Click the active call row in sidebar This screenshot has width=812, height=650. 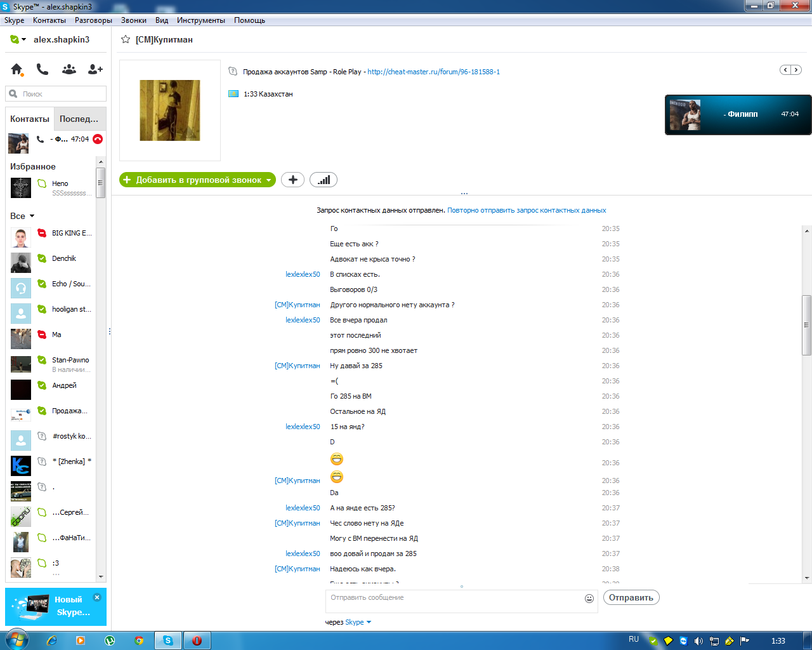56,142
